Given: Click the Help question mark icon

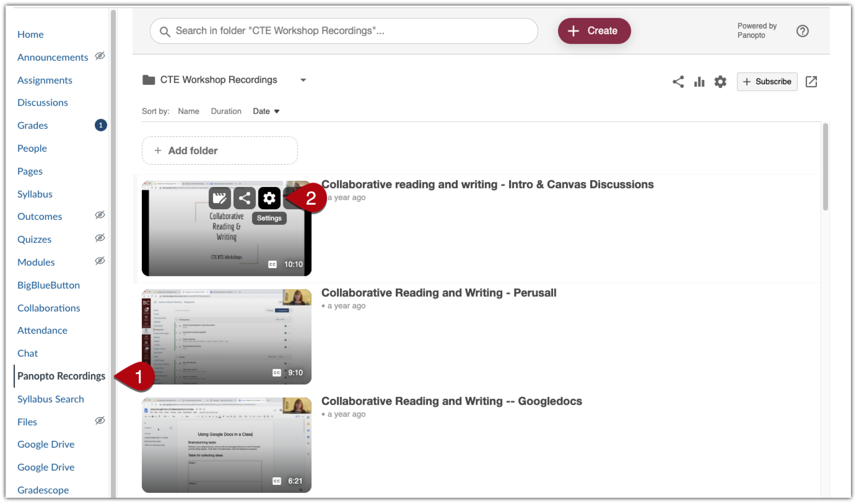Looking at the screenshot, I should (803, 31).
